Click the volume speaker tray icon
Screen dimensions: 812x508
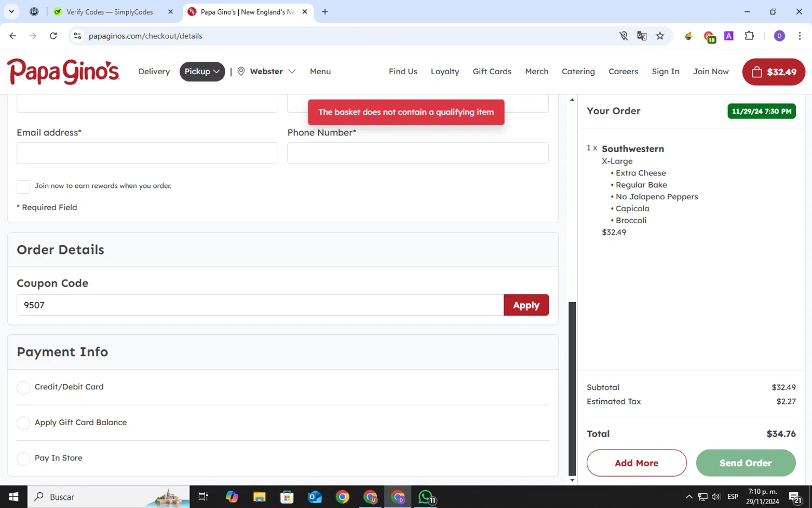click(716, 497)
